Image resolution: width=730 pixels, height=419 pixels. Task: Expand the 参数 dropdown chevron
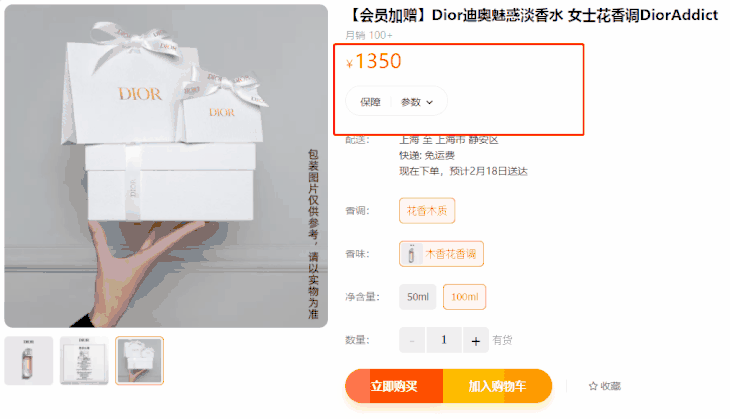429,102
